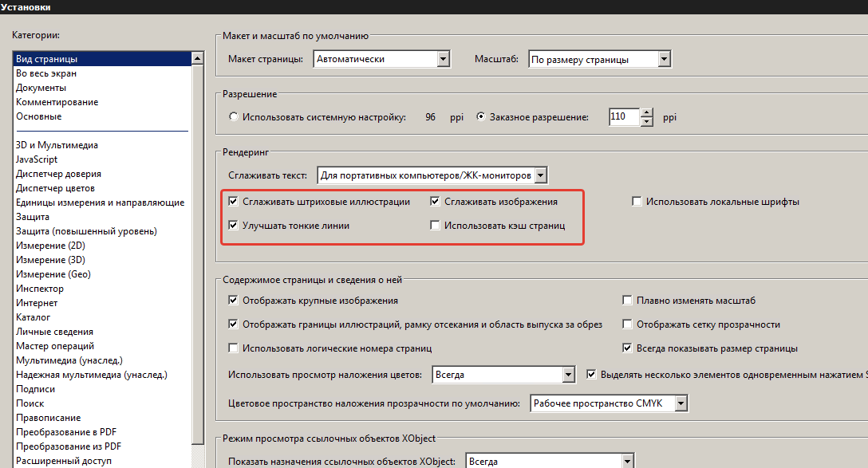The width and height of the screenshot is (868, 468).
Task: Decrease the custom resolution with down arrow
Action: pos(646,121)
